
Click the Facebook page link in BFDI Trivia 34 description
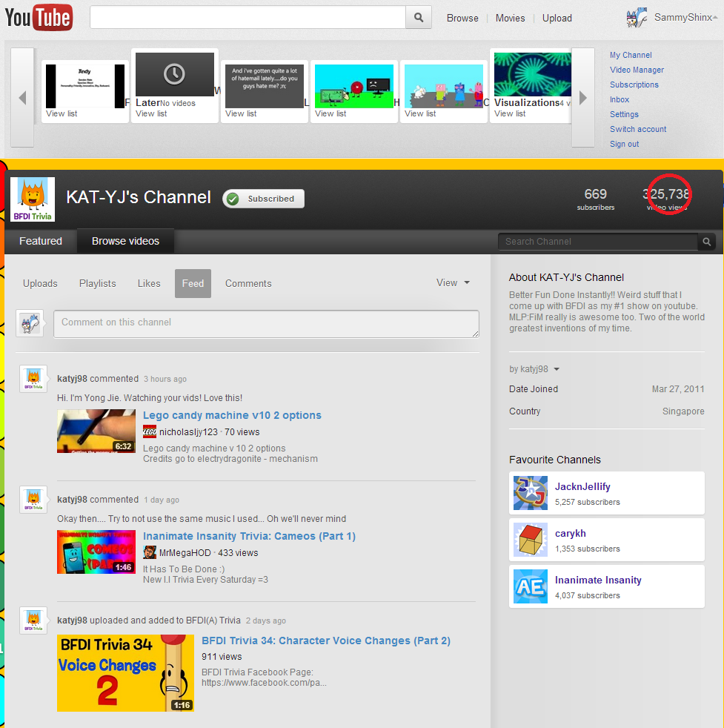(x=264, y=683)
